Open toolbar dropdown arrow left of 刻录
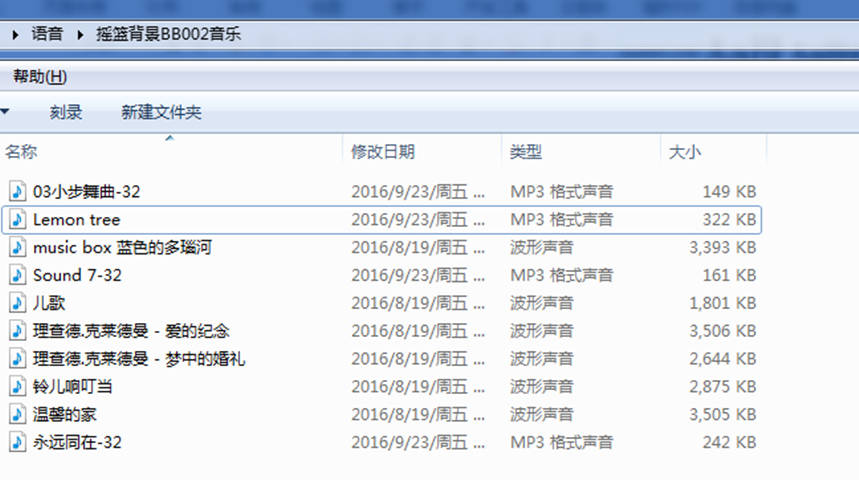 pos(5,112)
